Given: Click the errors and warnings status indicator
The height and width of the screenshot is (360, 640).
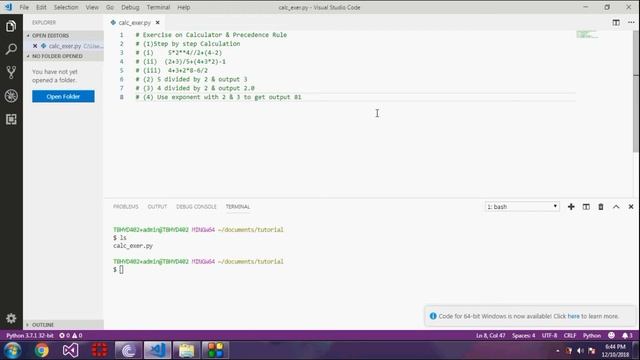Looking at the screenshot, I should [71, 336].
